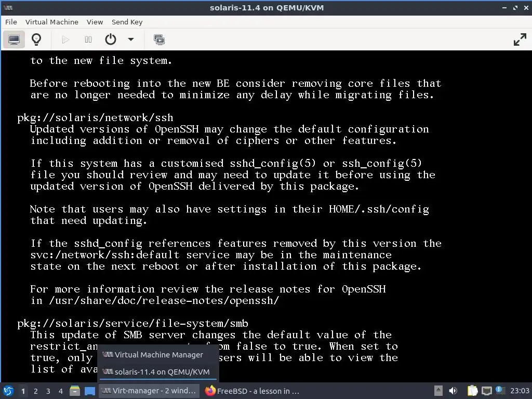Switch to the FreeBSD Firefox taskbar window

pyautogui.click(x=252, y=391)
